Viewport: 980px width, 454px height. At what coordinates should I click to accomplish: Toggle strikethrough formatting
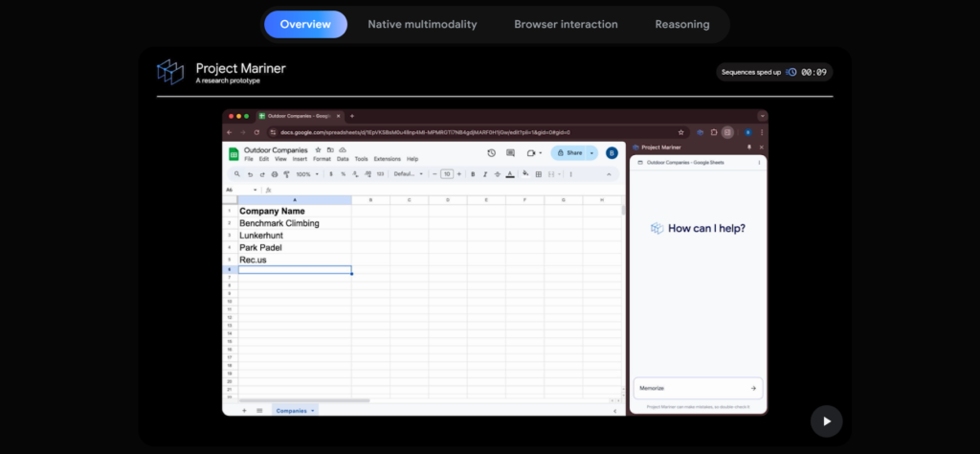click(498, 174)
